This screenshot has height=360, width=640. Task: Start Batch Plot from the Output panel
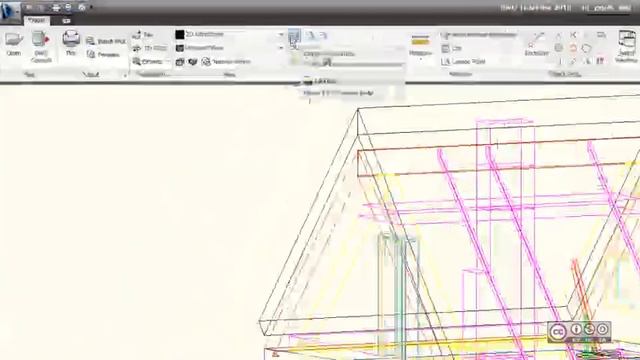(x=106, y=41)
